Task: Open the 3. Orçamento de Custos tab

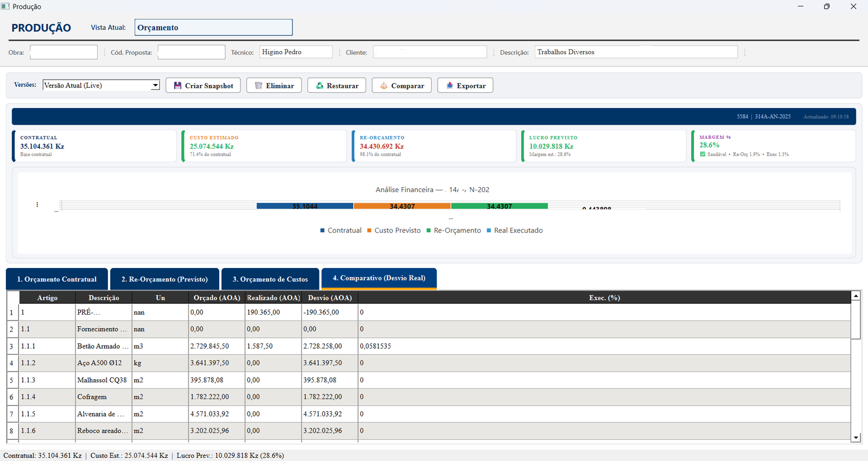Action: (x=270, y=279)
